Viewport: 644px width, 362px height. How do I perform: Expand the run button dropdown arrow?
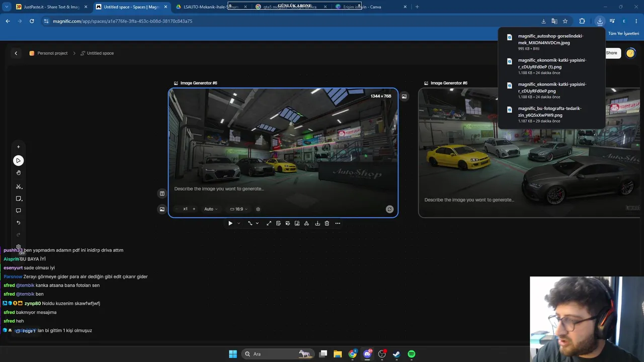[238, 223]
